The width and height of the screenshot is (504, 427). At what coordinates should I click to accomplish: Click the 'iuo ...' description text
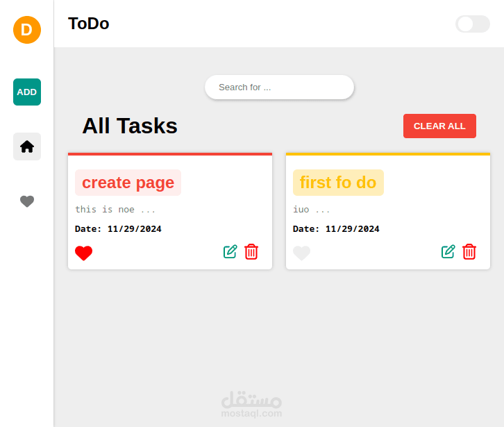[312, 209]
